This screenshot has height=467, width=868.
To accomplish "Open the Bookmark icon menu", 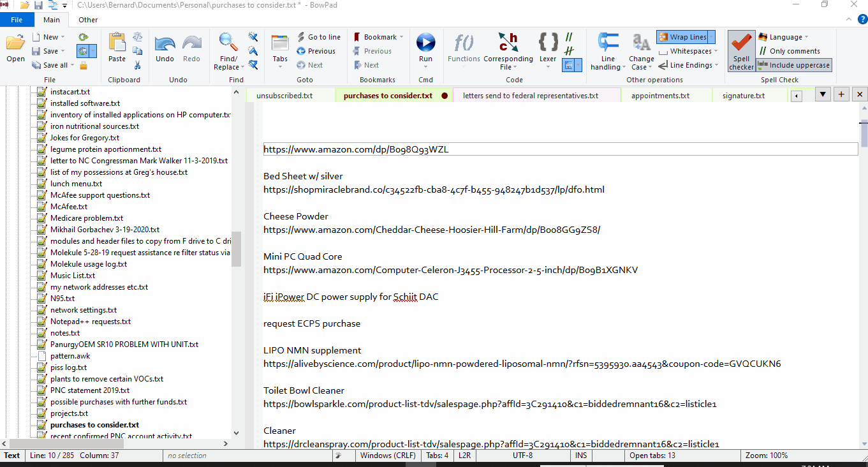I will [x=376, y=36].
